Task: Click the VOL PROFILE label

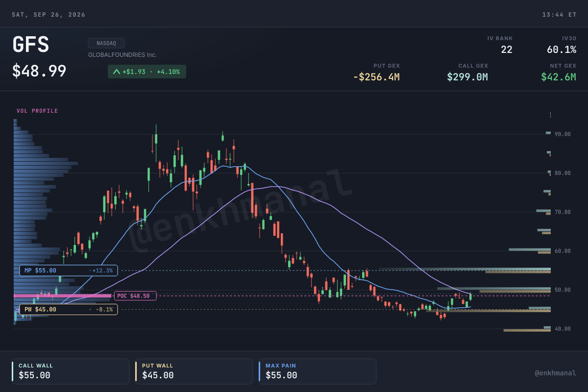Action: click(37, 111)
